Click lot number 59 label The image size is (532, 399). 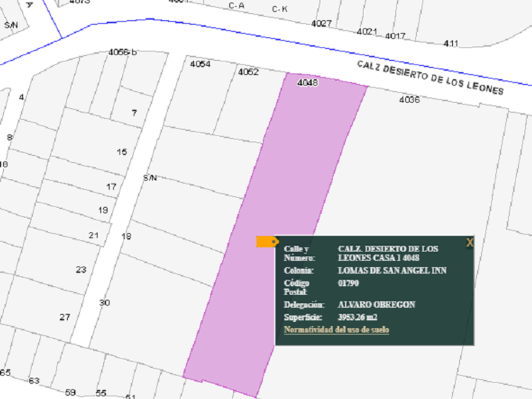(x=70, y=393)
